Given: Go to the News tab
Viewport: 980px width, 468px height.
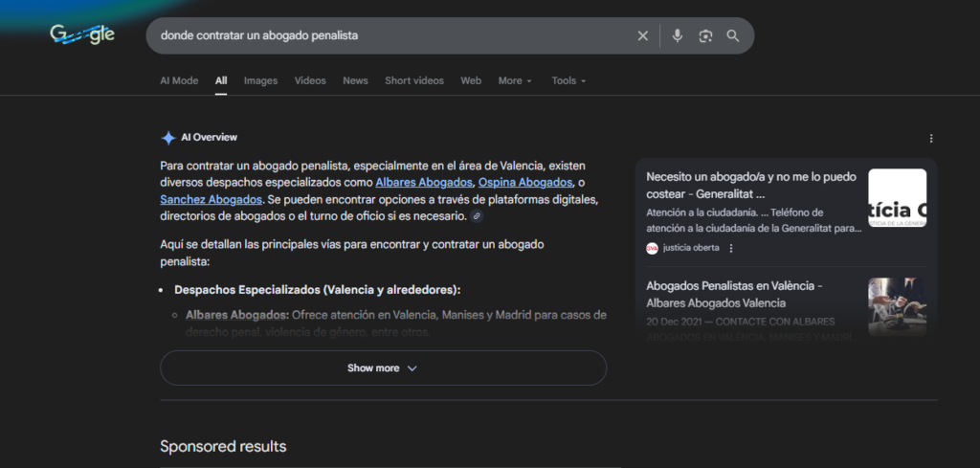Looking at the screenshot, I should (x=355, y=80).
